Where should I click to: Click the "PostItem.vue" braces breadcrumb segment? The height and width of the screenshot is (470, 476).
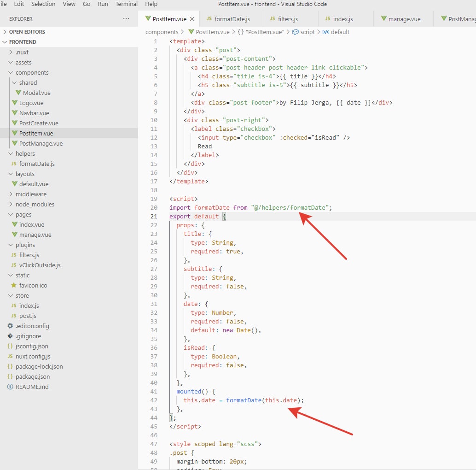[x=261, y=32]
